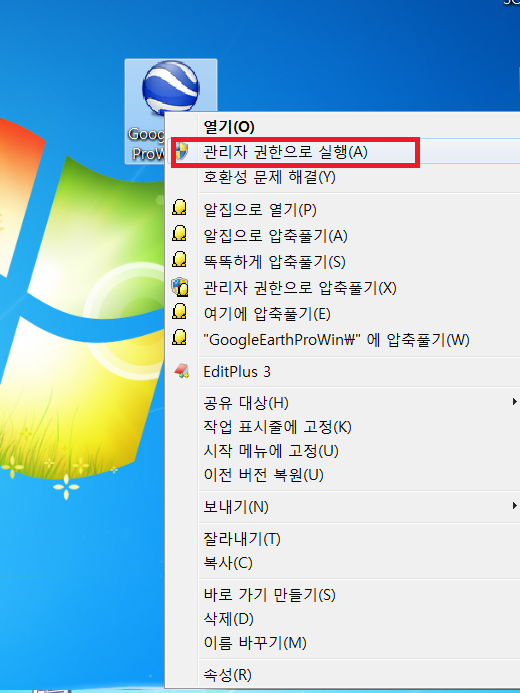Image resolution: width=520 pixels, height=693 pixels.
Task: Select 시작 메뉴에 고정(U)
Action: click(270, 451)
